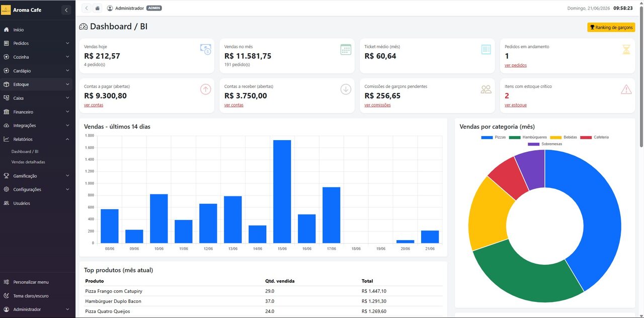This screenshot has width=644, height=318.
Task: Click the cash icon on Vendas hoje card
Action: click(x=205, y=49)
